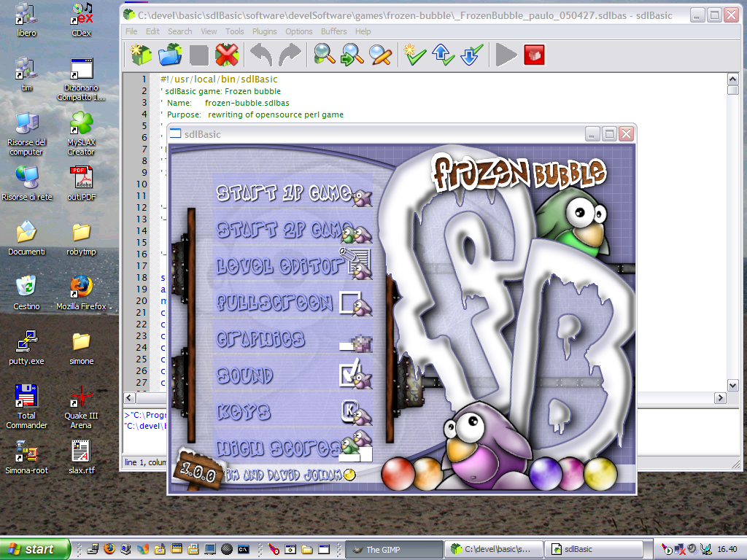Click the Open file folder icon
The width and height of the screenshot is (747, 560).
[x=169, y=55]
